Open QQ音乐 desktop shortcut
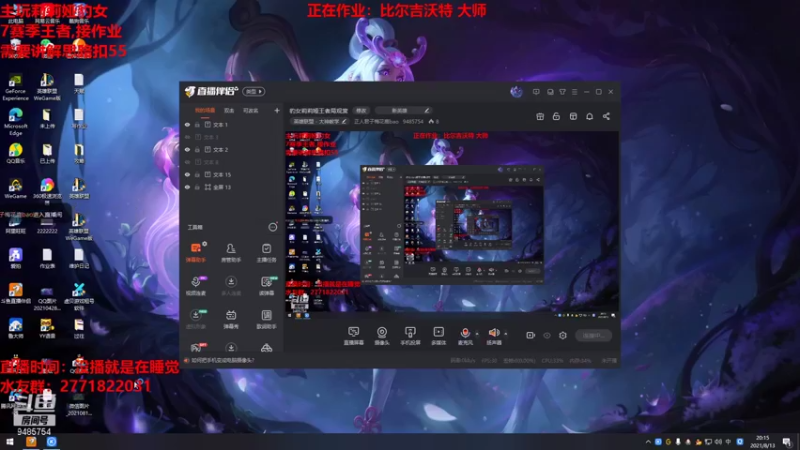The image size is (800, 450). [15, 153]
